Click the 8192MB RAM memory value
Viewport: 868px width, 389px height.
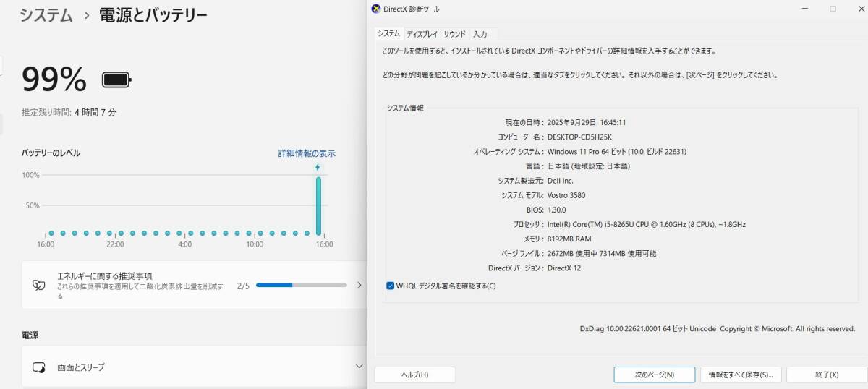click(569, 239)
